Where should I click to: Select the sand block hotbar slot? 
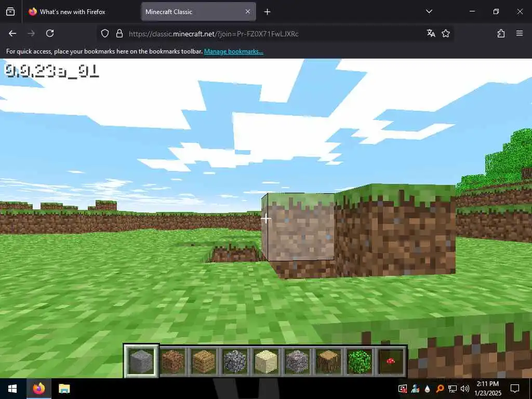click(266, 362)
